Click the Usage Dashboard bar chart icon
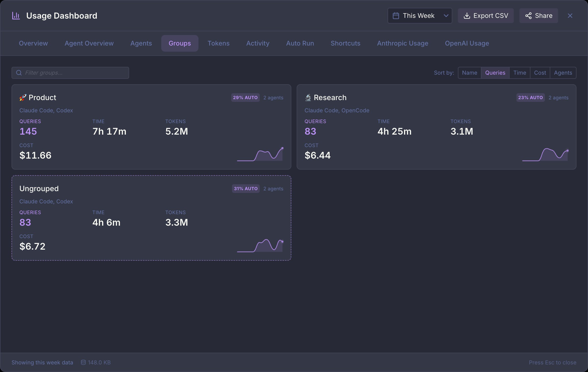This screenshot has width=588, height=372. click(x=16, y=16)
